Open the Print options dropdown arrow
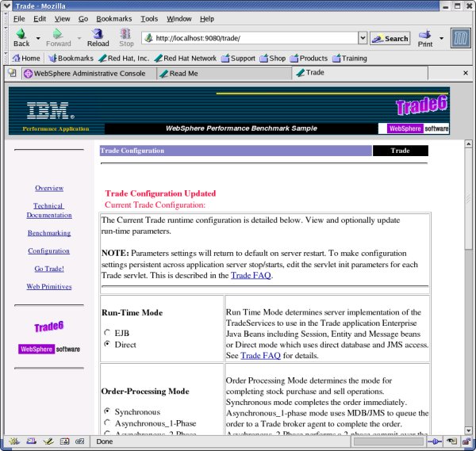This screenshot has width=476, height=451. point(441,38)
